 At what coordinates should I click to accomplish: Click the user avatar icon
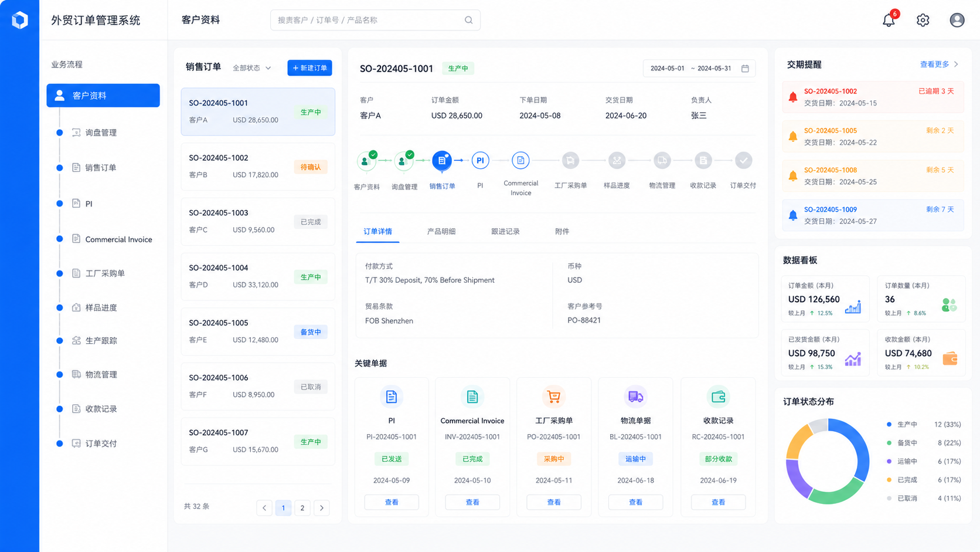tap(957, 20)
